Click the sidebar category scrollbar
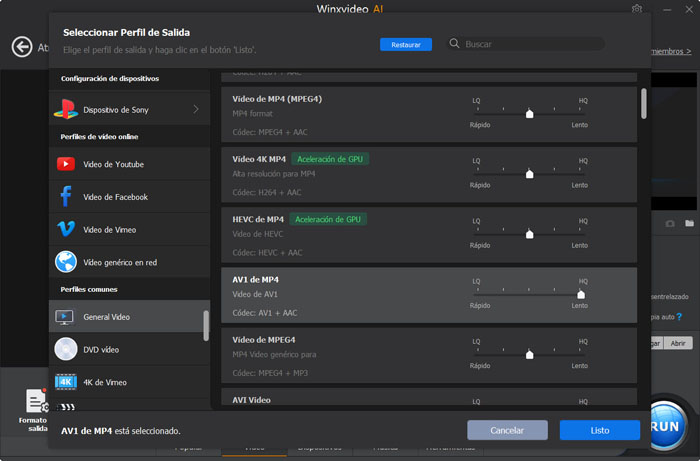The height and width of the screenshot is (461, 700). click(206, 326)
